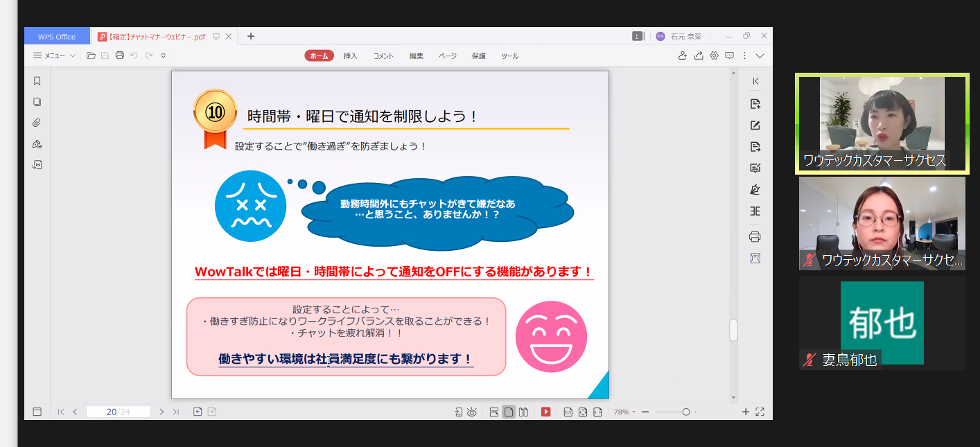Screen dimensions: 980x447
Task: Expand the 78% zoom level dropdown
Action: 624,412
